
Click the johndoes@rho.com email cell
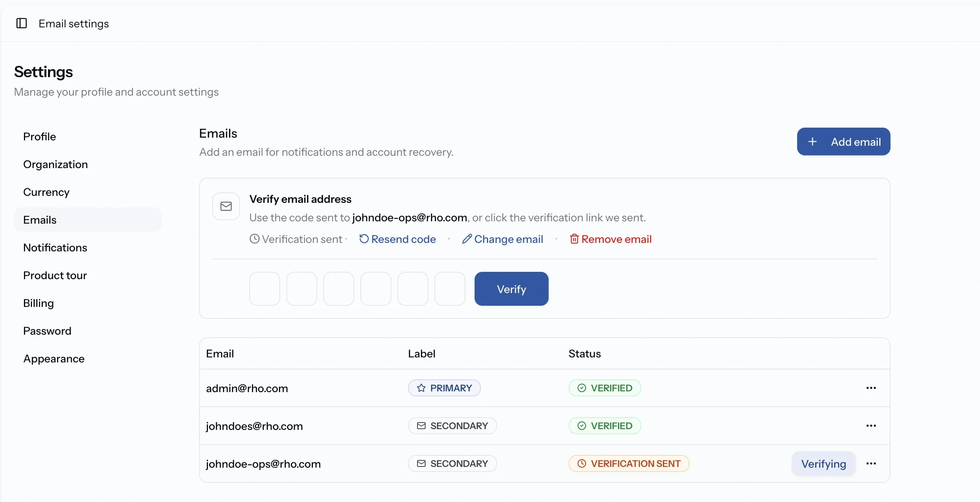[254, 426]
